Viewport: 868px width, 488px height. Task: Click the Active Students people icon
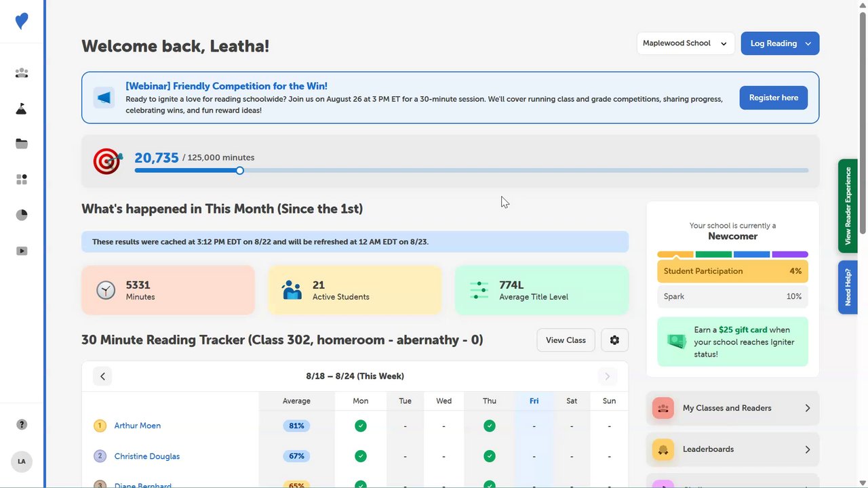coord(292,290)
